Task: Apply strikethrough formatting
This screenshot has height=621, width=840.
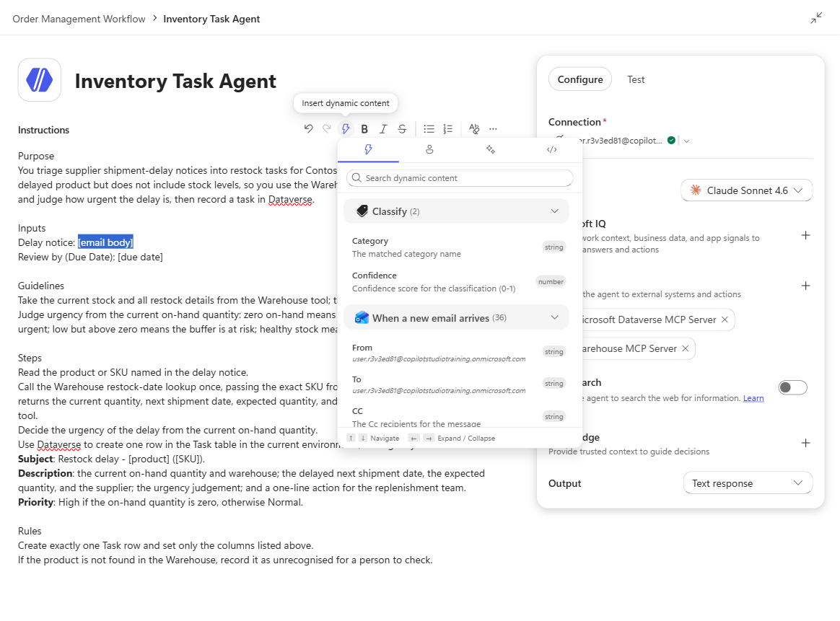Action: click(x=402, y=128)
